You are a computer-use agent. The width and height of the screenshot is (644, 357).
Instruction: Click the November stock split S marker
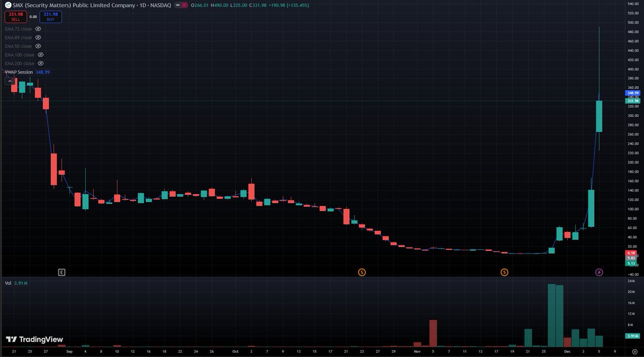504,272
